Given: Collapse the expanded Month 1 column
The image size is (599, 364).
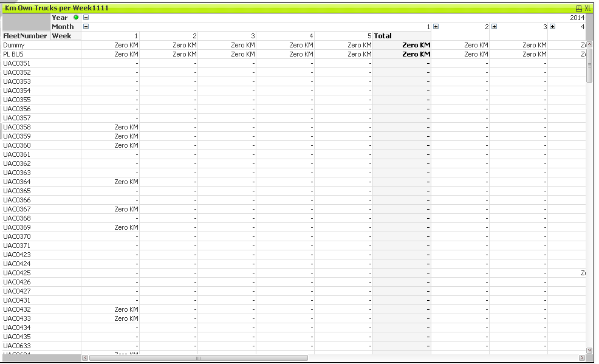Looking at the screenshot, I should [86, 26].
